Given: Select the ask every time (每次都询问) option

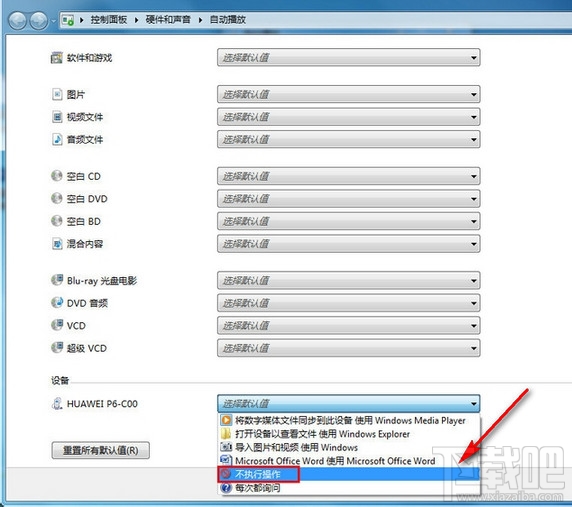Looking at the screenshot, I should coord(349,488).
